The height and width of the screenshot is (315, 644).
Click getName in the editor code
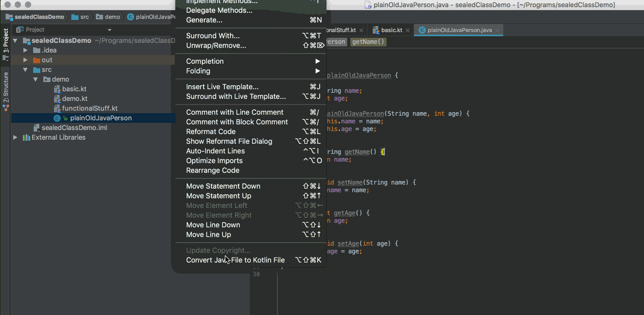tap(356, 152)
